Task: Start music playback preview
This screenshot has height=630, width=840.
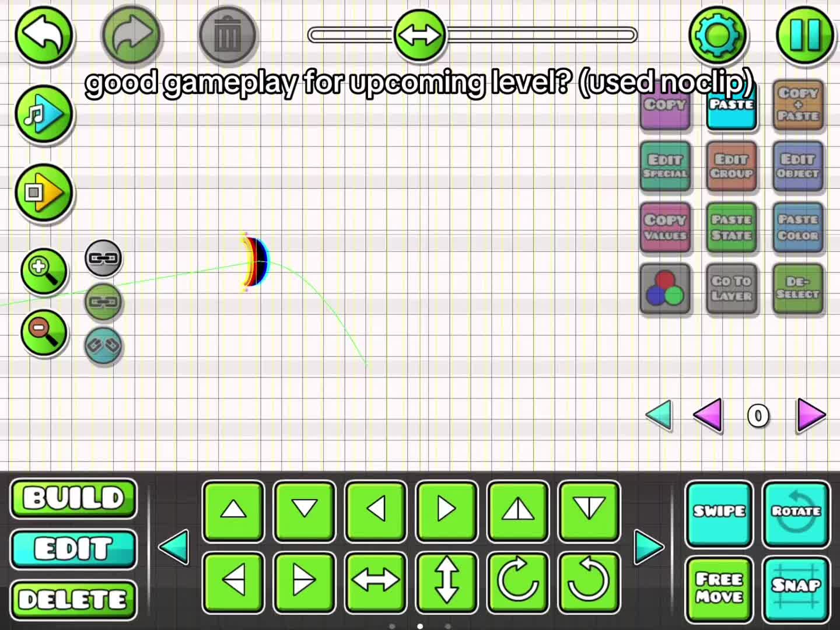Action: 44,114
